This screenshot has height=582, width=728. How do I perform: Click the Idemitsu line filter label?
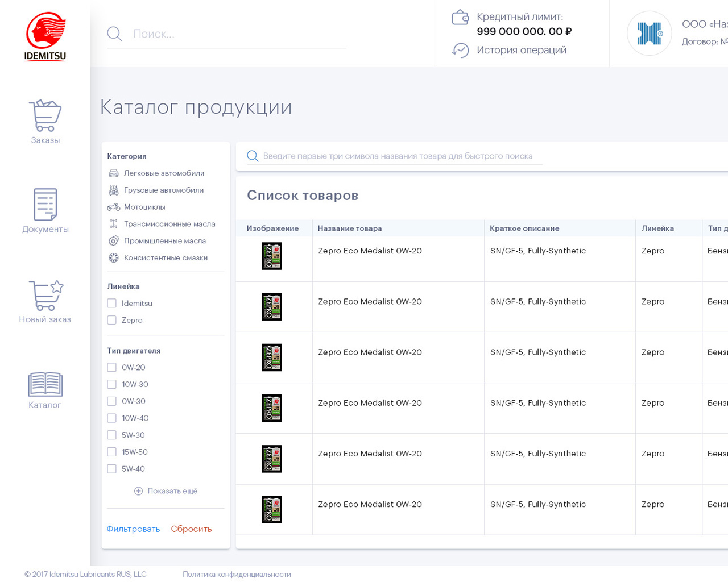[x=137, y=304]
